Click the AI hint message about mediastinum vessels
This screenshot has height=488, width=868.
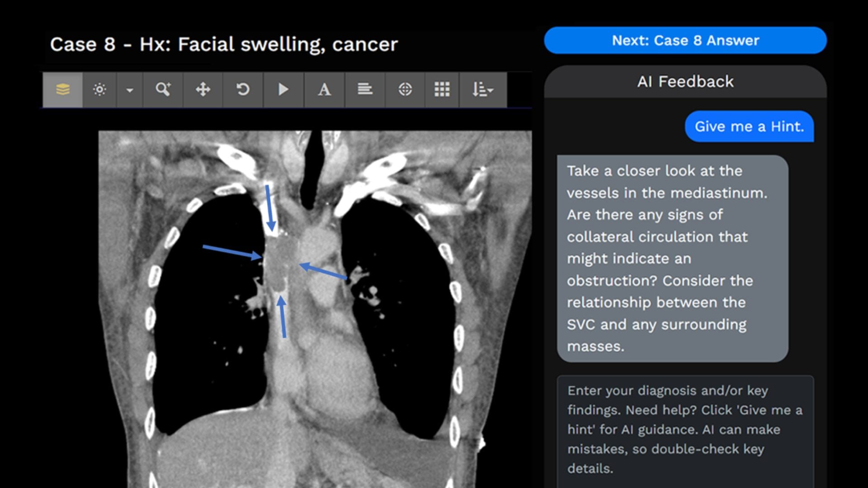[673, 258]
